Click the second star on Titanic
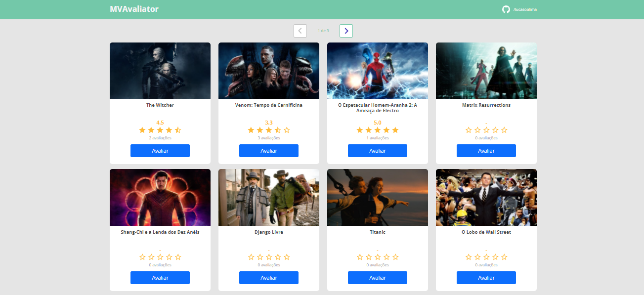Screen dimensions: 644x295 (x=369, y=257)
